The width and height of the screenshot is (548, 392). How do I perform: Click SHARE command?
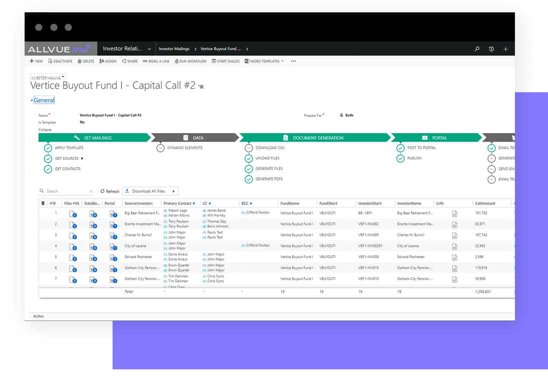[130, 61]
